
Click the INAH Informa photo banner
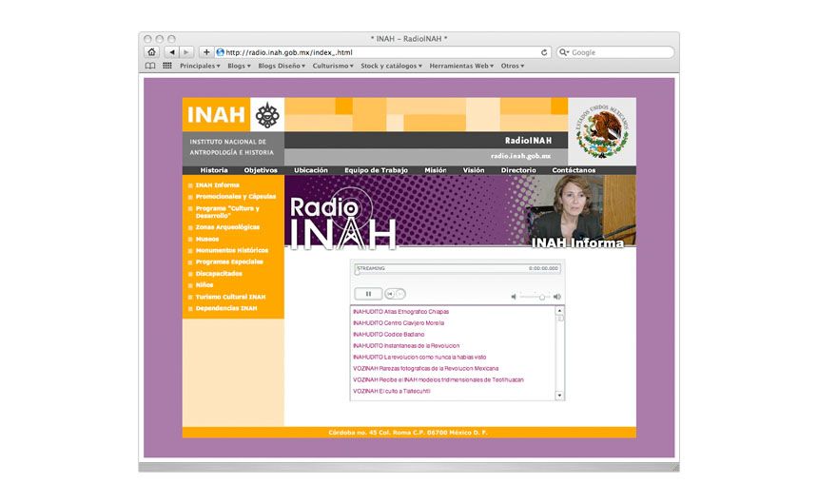point(580,211)
